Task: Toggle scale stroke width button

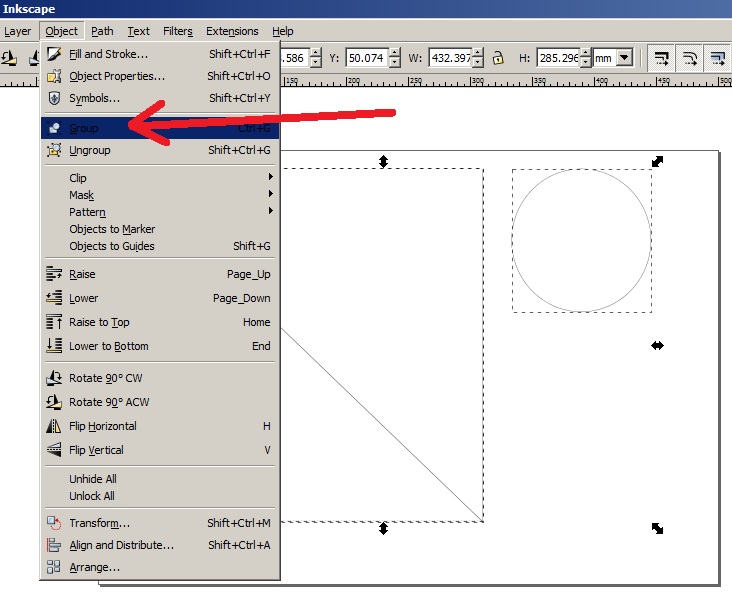Action: click(x=662, y=58)
